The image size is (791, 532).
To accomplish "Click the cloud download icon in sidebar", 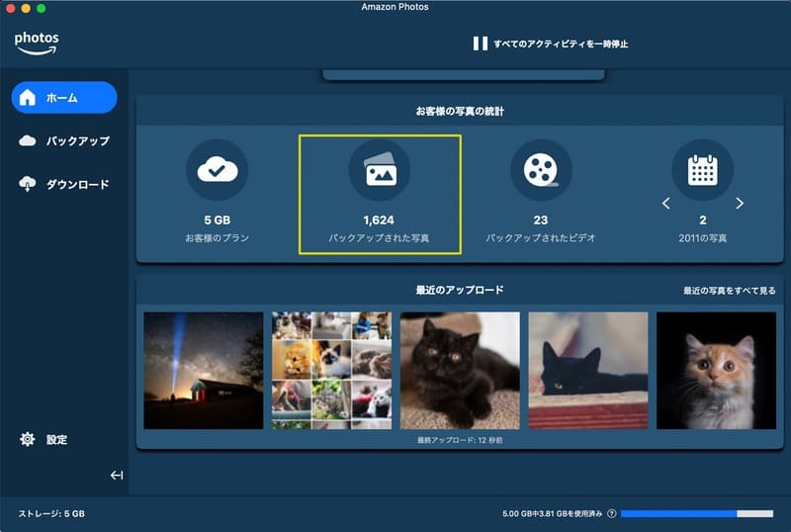I will point(28,184).
